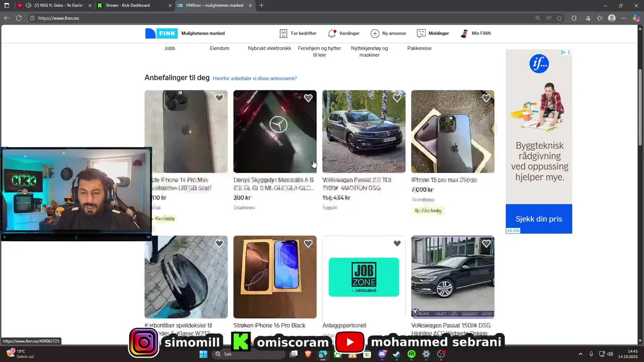This screenshot has width=644, height=362.
Task: Open the Volkswagen Passat 2.0 TDI photo
Action: (x=364, y=132)
